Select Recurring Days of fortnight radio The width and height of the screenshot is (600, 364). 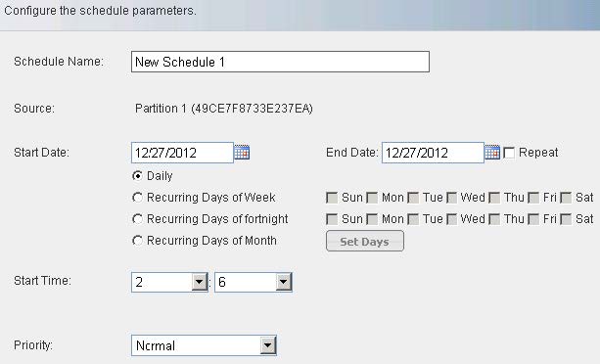pos(137,219)
